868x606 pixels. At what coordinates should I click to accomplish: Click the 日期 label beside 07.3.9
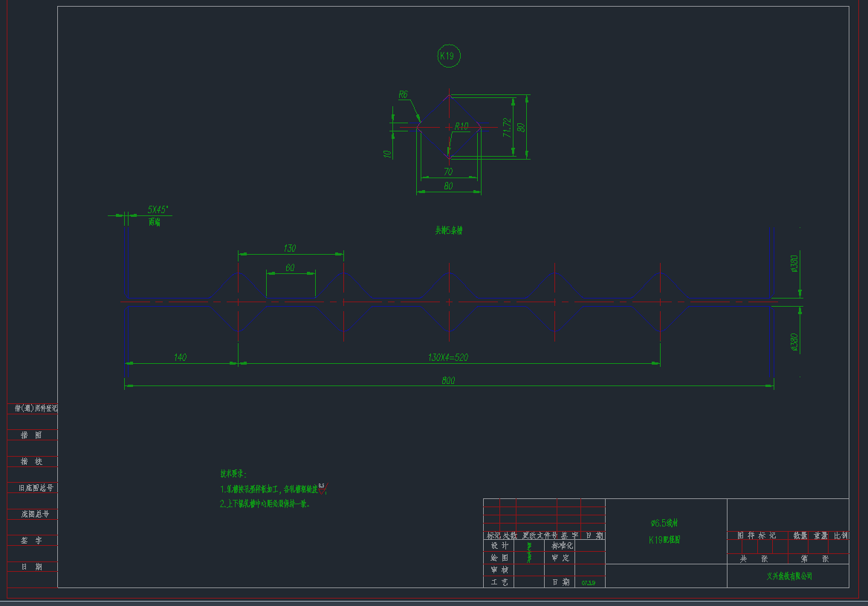[x=560, y=582]
